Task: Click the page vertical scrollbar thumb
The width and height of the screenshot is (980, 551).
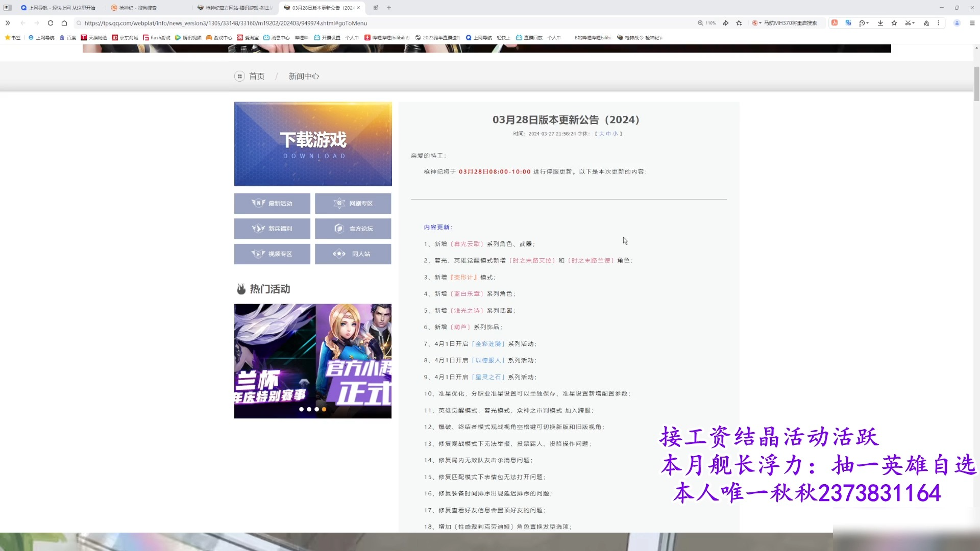Action: (976, 84)
